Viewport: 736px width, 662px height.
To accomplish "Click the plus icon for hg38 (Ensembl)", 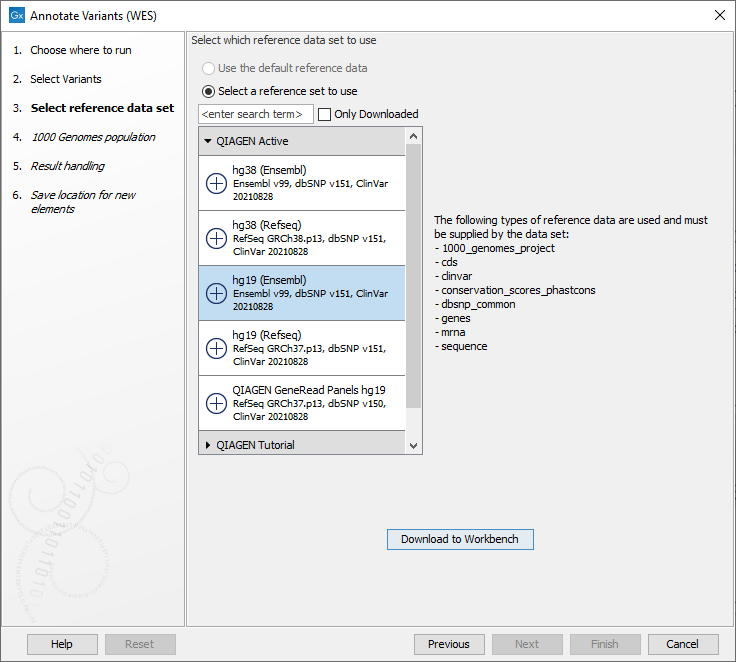I will [216, 183].
